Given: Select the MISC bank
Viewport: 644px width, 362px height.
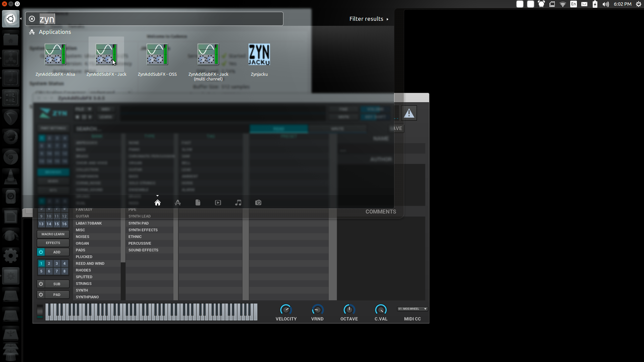Looking at the screenshot, I should [97, 230].
